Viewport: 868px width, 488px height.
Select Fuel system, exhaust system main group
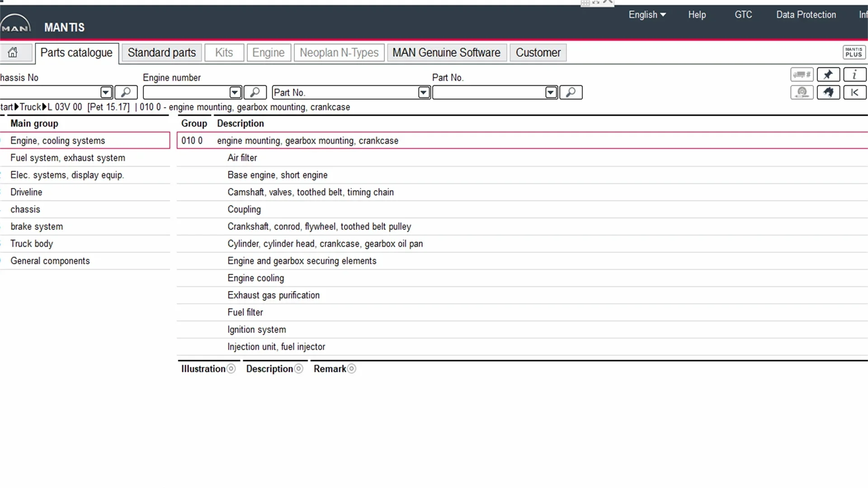click(x=68, y=158)
